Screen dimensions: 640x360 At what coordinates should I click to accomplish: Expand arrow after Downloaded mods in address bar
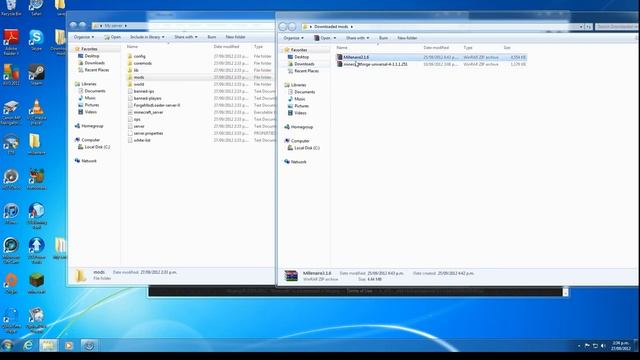(352, 27)
